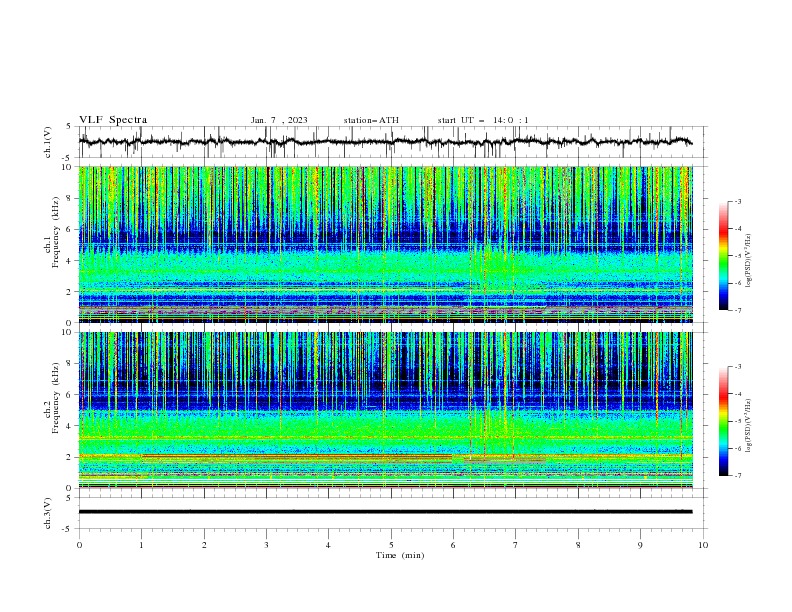Click the upper ch.1 color scale bar
Viewport: 792px width, 612px height.
(x=724, y=256)
